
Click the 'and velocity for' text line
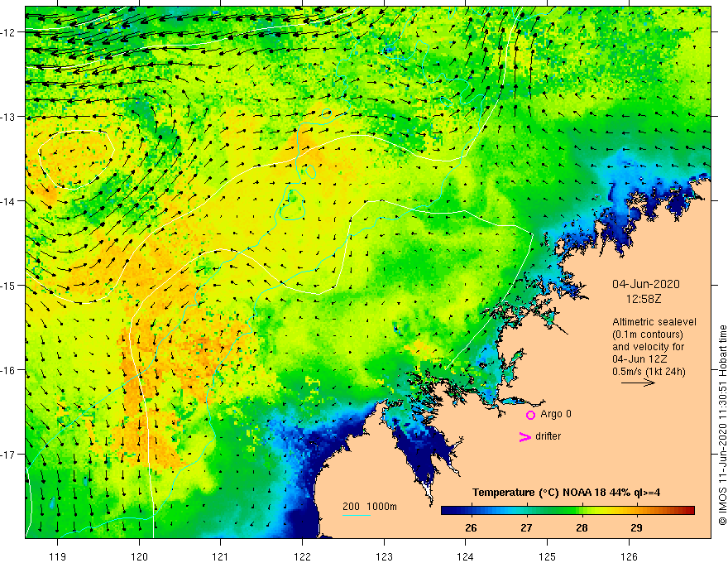point(648,347)
